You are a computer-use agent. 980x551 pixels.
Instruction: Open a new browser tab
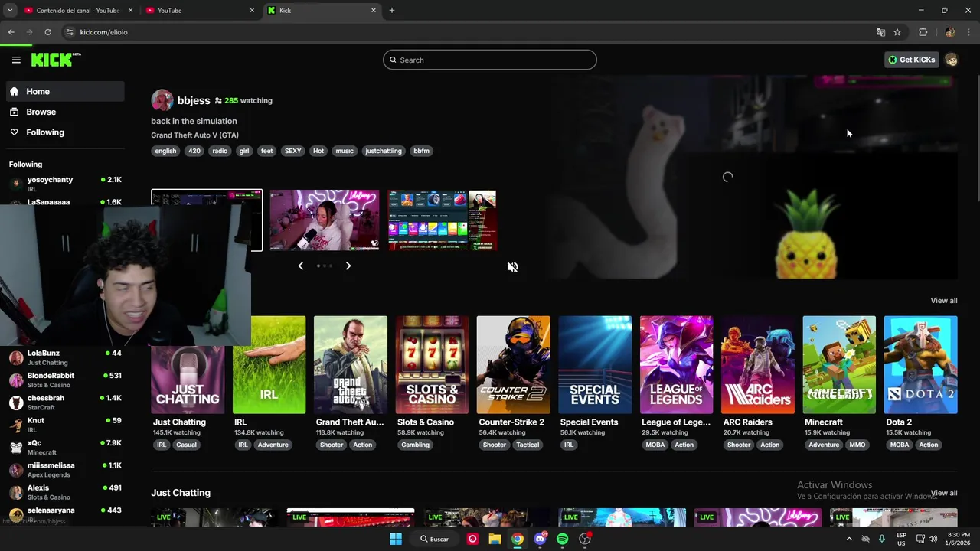(x=391, y=11)
